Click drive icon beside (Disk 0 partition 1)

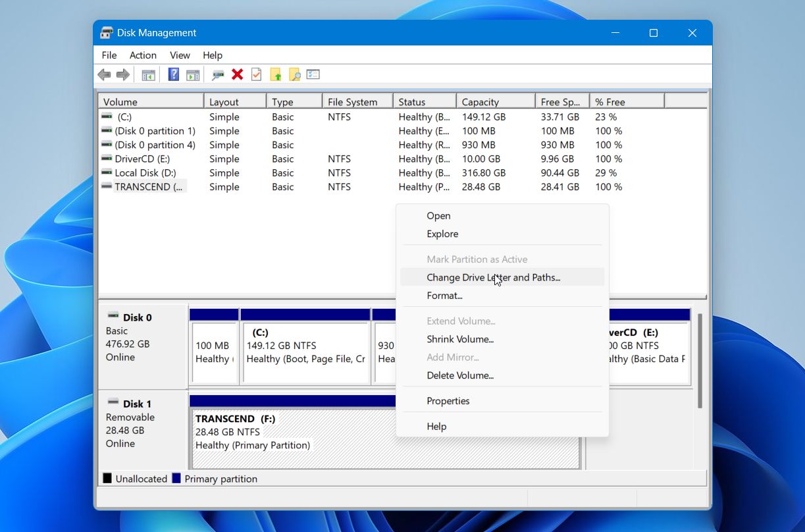tap(107, 130)
